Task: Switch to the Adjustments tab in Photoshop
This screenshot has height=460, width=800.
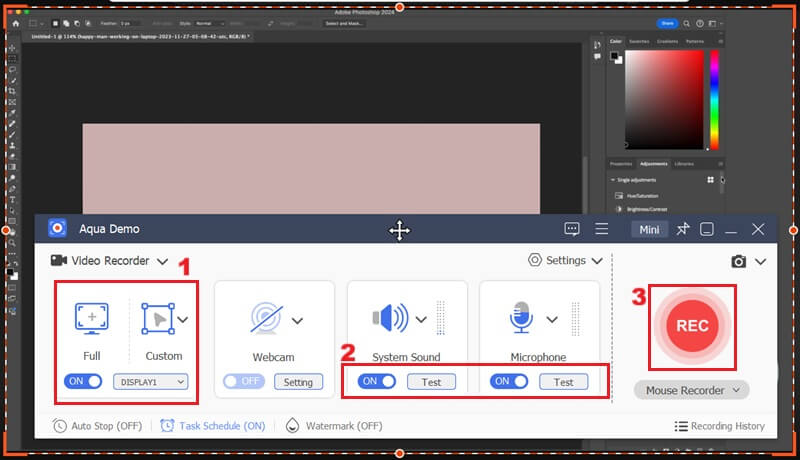Action: pyautogui.click(x=653, y=163)
